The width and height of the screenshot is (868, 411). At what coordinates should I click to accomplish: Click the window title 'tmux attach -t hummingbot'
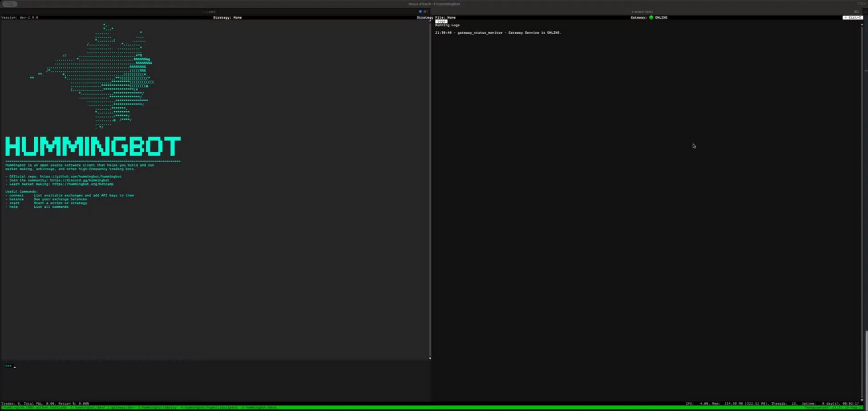point(434,4)
